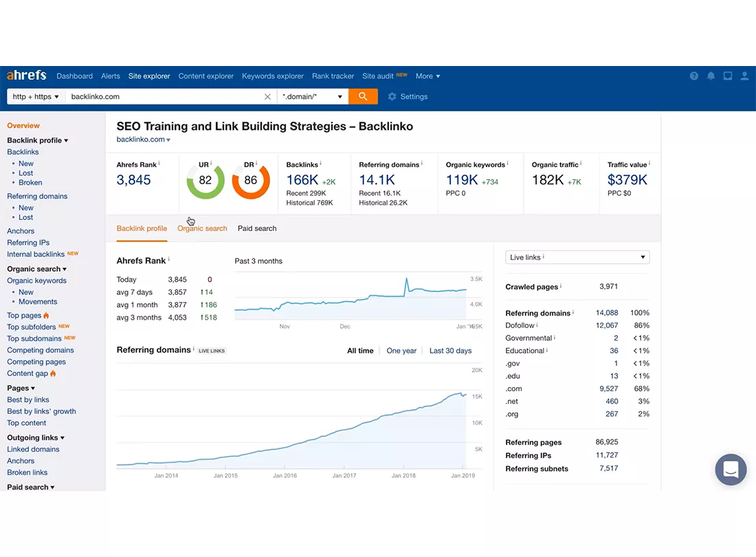Viewport: 756px width, 557px height.
Task: Select the All time range
Action: click(x=360, y=351)
